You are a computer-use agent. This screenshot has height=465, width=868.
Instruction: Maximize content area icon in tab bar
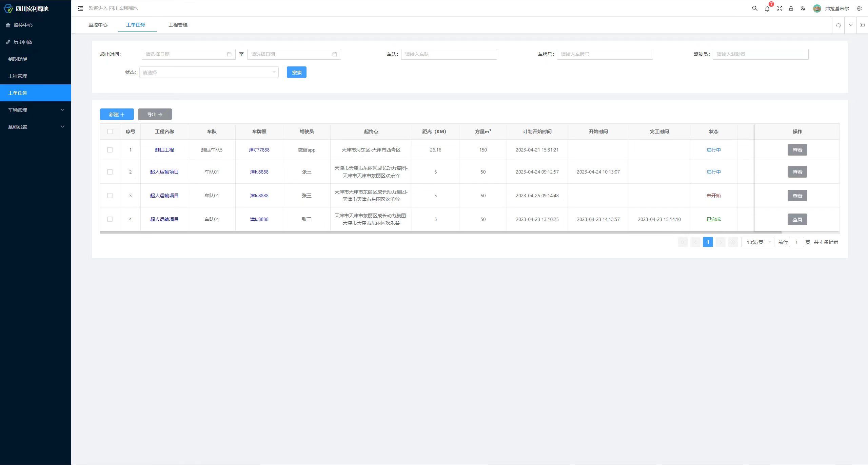point(863,25)
